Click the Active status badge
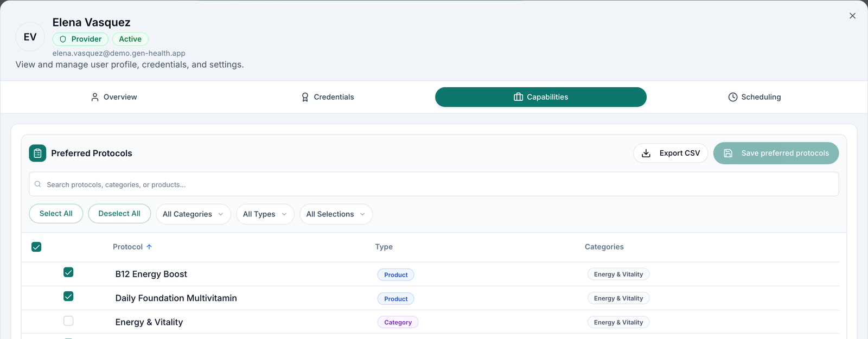868x339 pixels. 130,39
